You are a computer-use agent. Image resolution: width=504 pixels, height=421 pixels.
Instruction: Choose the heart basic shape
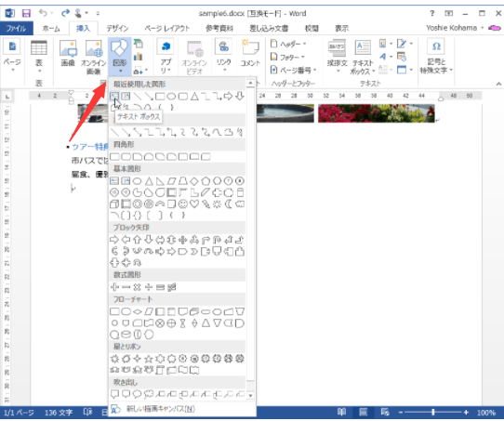click(x=194, y=204)
